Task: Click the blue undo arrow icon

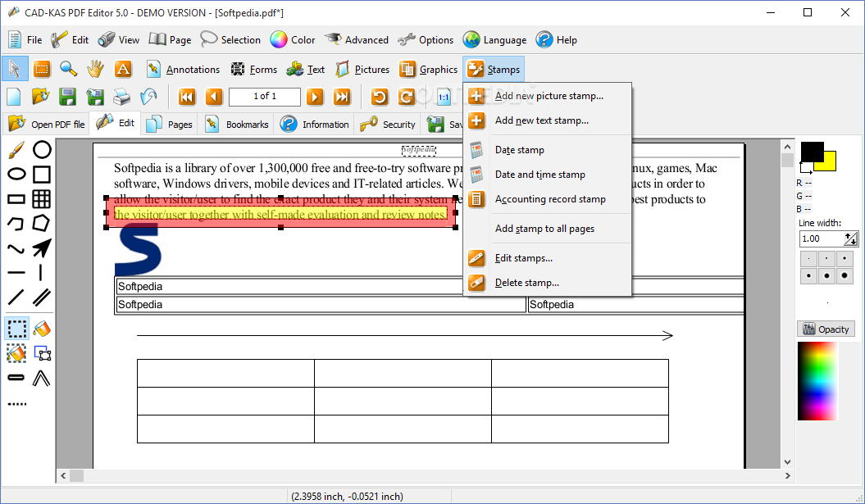Action: (x=148, y=97)
